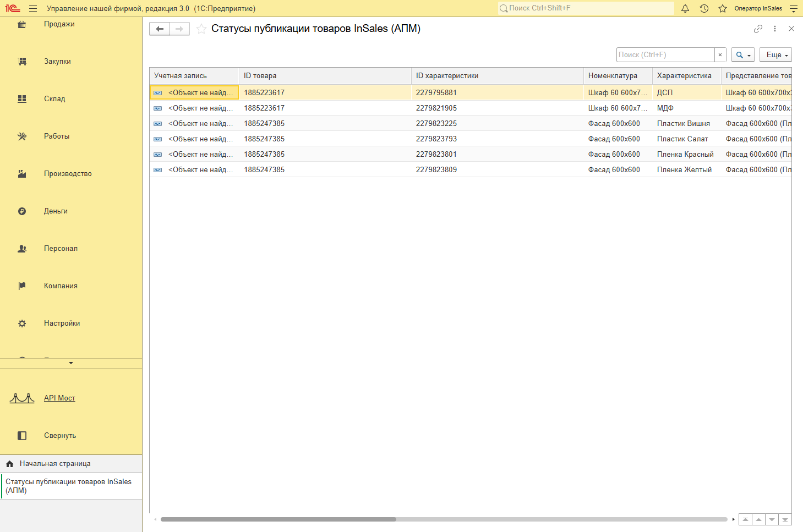Open Настройки section gear icon
Viewport: 803px width, 532px height.
pyautogui.click(x=22, y=323)
